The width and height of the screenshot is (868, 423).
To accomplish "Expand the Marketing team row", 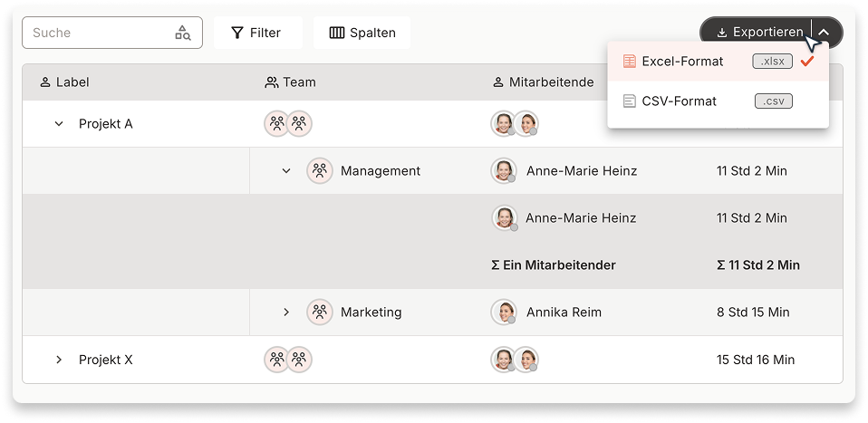I will (286, 312).
